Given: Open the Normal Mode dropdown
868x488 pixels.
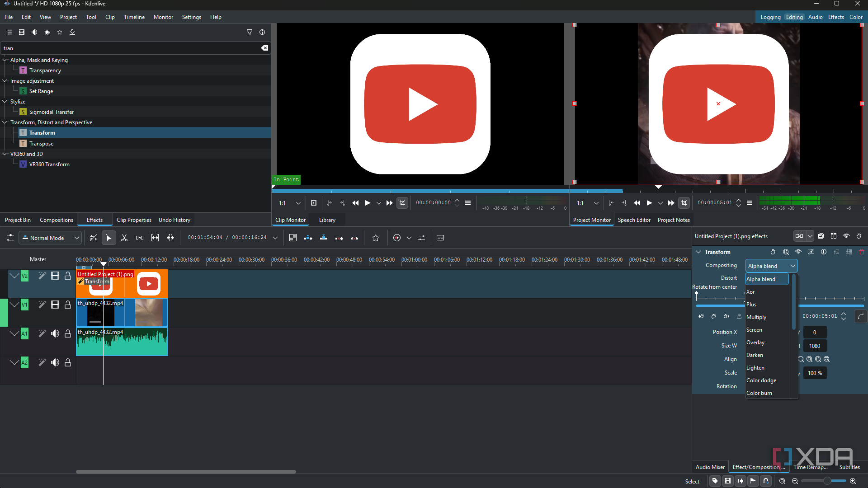Looking at the screenshot, I should click(50, 238).
